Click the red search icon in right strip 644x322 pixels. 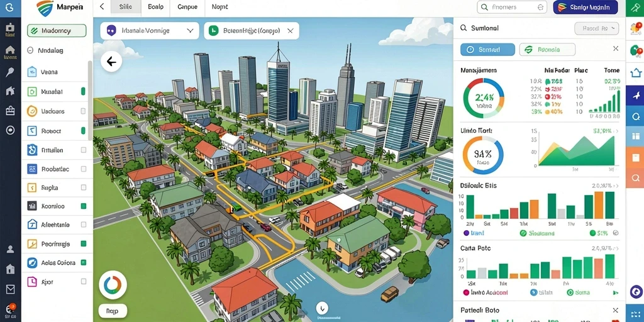point(635,178)
